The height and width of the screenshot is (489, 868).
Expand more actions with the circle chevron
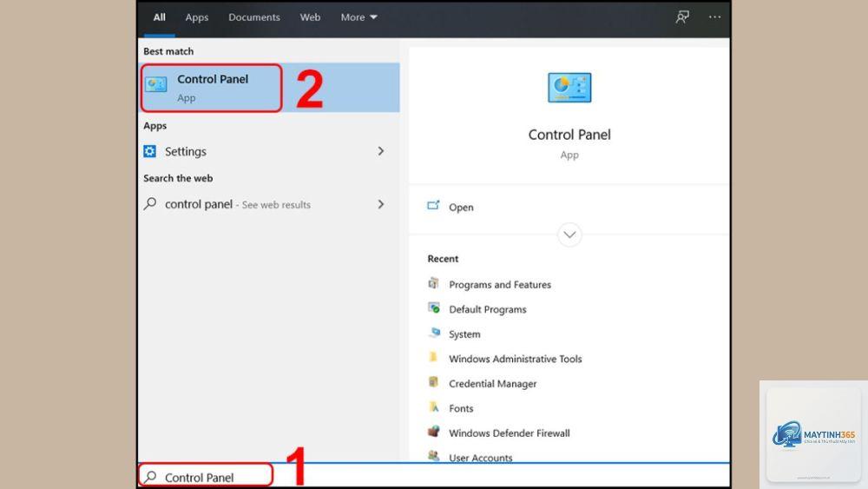[569, 235]
